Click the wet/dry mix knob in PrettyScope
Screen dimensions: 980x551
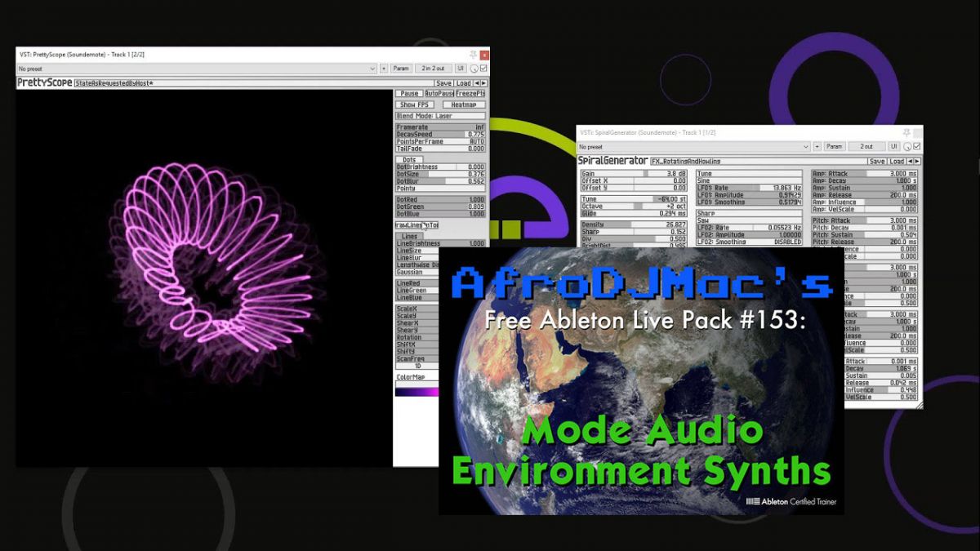(474, 69)
